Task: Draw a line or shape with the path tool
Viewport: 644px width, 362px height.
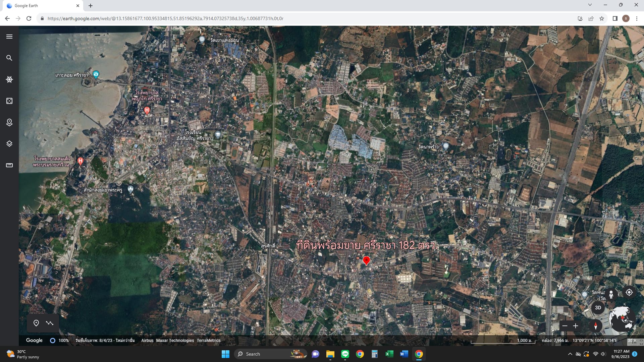Action: point(50,323)
